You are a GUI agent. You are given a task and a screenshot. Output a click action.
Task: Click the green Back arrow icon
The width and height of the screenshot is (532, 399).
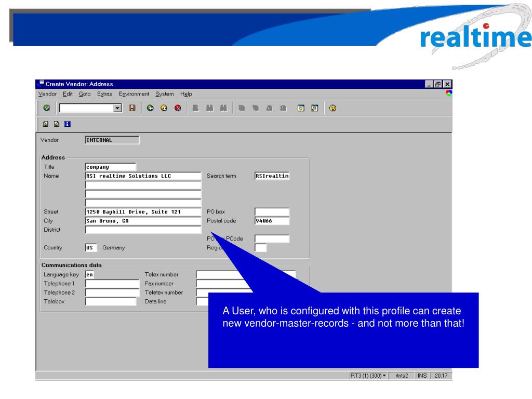click(x=150, y=108)
